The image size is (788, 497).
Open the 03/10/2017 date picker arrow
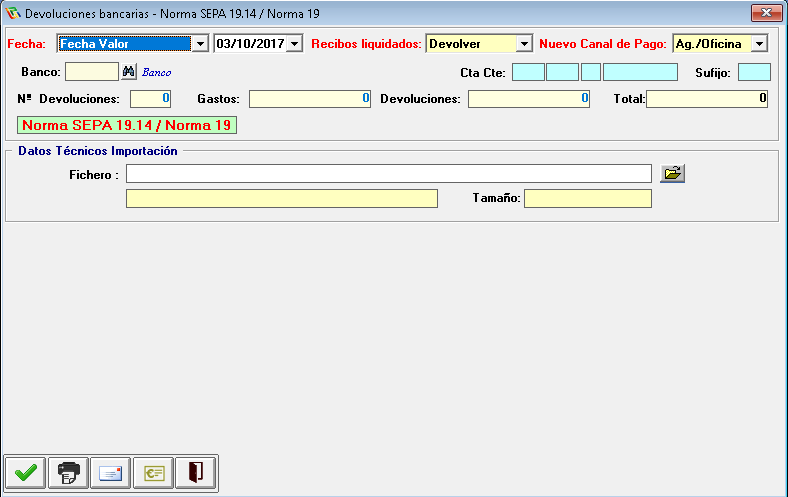294,44
